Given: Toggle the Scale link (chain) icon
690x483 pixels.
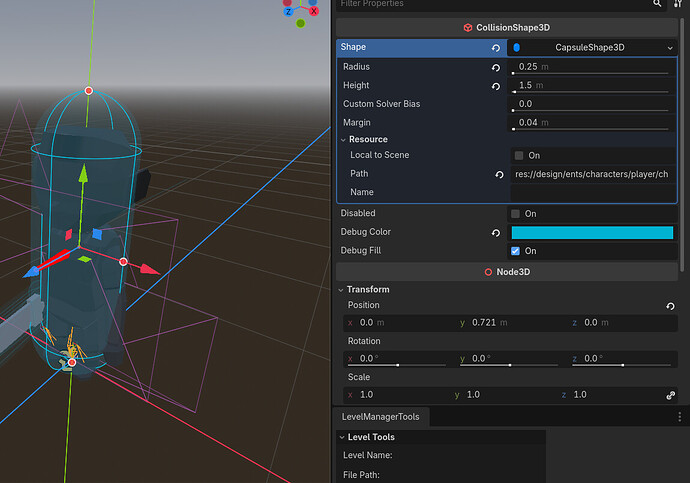Looking at the screenshot, I should pyautogui.click(x=670, y=395).
